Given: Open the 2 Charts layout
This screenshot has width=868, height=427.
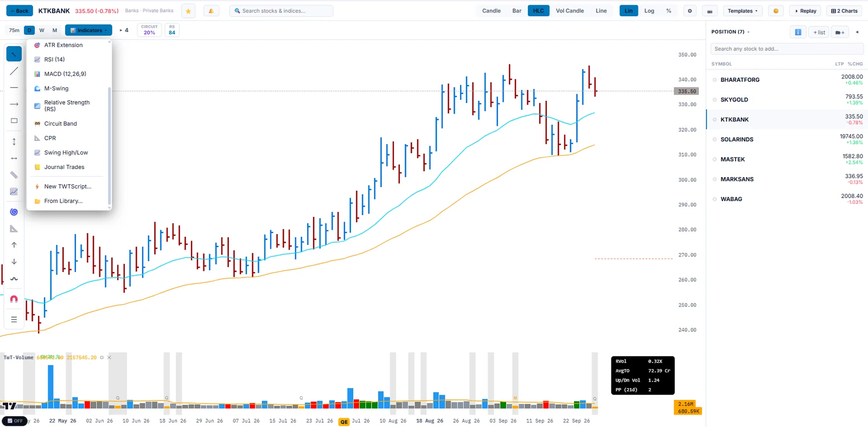Looking at the screenshot, I should (845, 11).
